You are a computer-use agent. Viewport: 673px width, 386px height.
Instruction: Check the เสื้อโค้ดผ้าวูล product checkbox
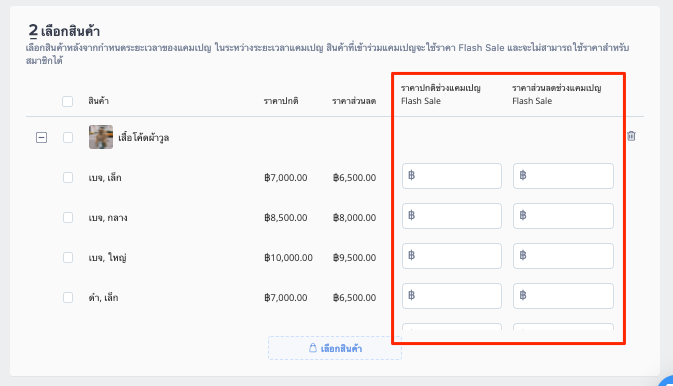pyautogui.click(x=68, y=137)
